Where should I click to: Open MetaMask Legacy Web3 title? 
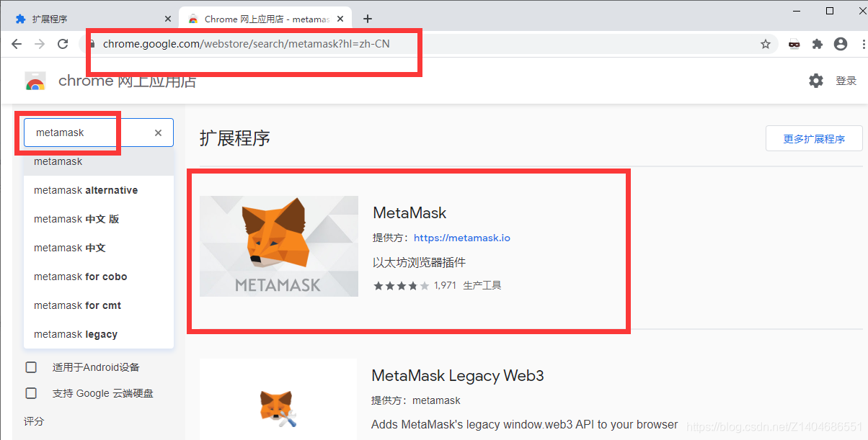(x=458, y=375)
